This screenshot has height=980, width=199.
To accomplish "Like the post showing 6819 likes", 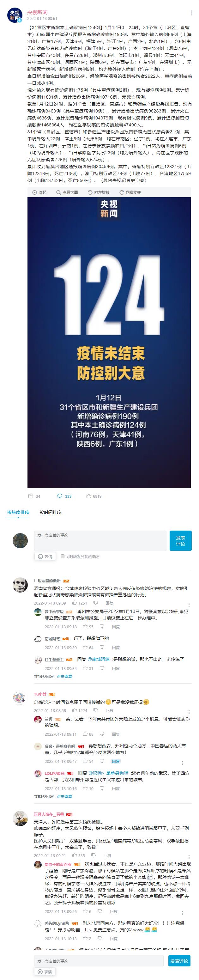I will pyautogui.click(x=94, y=496).
